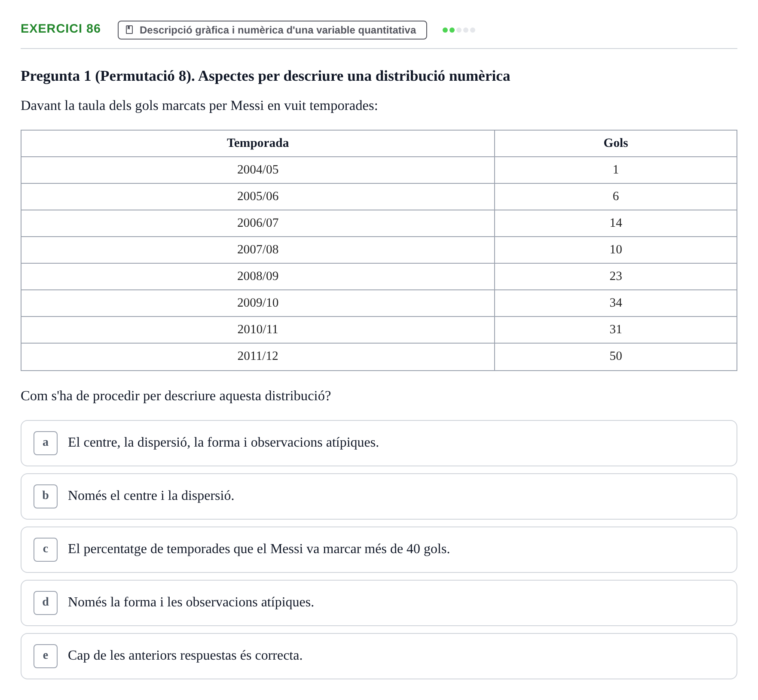The image size is (758, 700).
Task: Click the '2006/07' season cell
Action: click(x=258, y=223)
